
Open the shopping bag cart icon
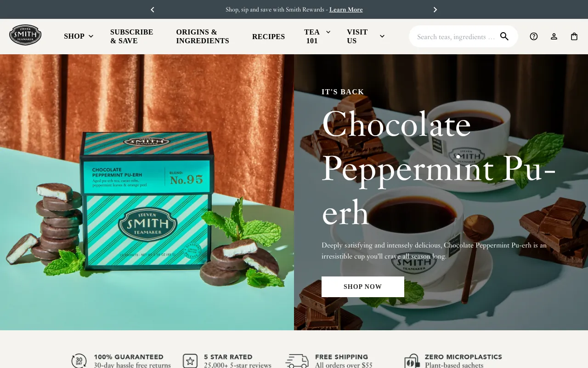click(x=574, y=36)
